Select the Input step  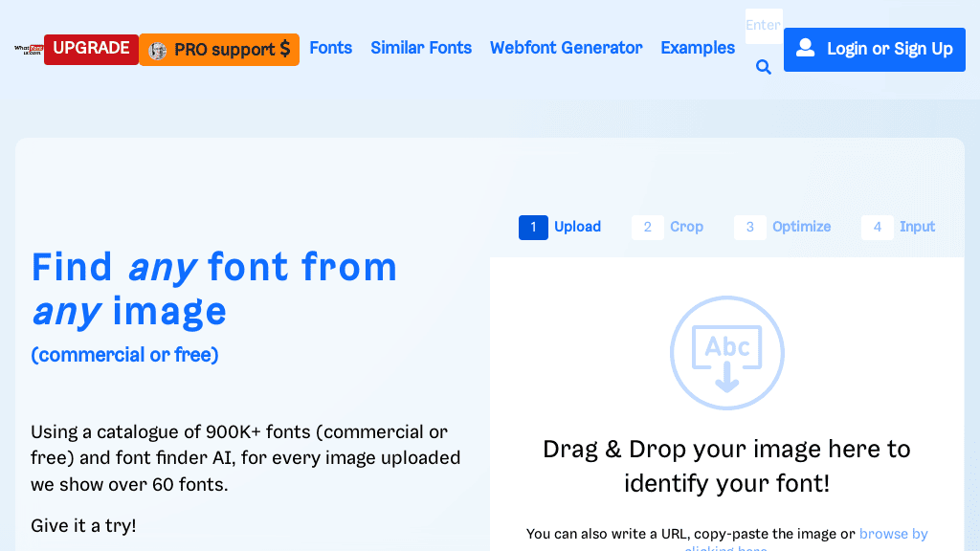(x=917, y=227)
